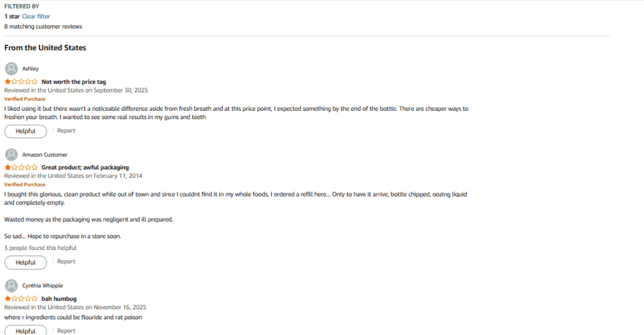
Task: Open "Not worth the price tag" review title
Action: (74, 82)
